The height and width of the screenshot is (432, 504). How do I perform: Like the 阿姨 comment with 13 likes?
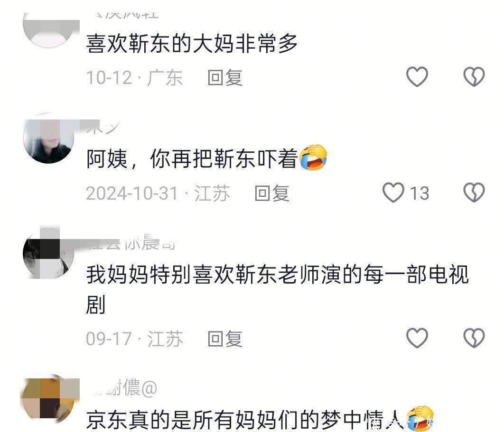[393, 193]
